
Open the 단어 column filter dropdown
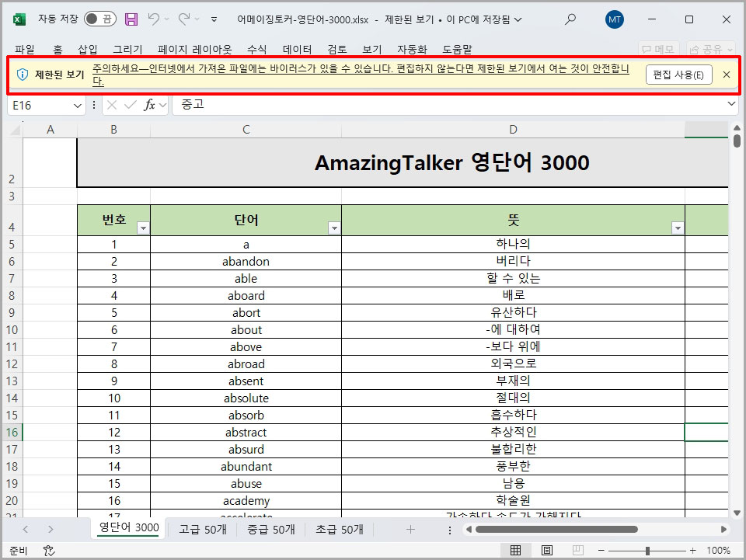pyautogui.click(x=333, y=228)
